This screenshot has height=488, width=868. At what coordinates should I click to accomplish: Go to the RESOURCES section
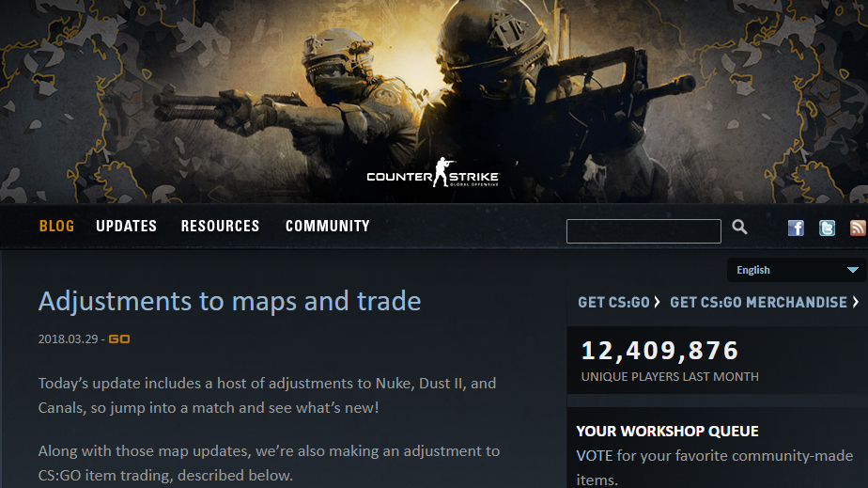(221, 226)
